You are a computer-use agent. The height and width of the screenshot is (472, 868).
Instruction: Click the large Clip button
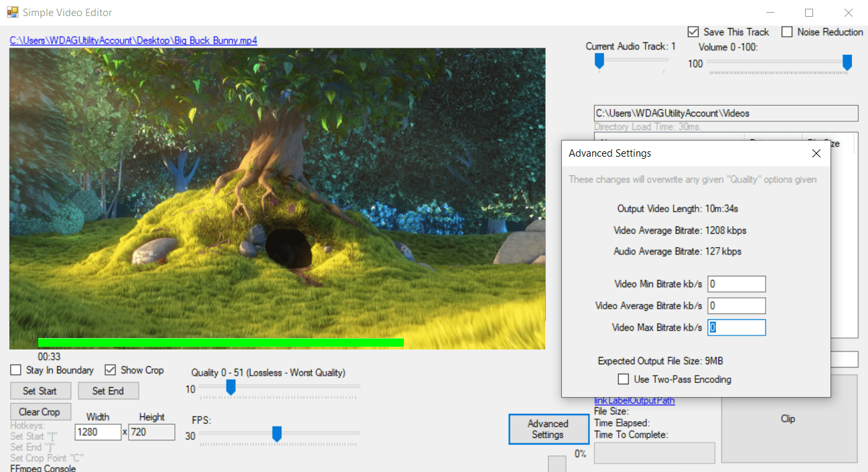pyautogui.click(x=788, y=418)
